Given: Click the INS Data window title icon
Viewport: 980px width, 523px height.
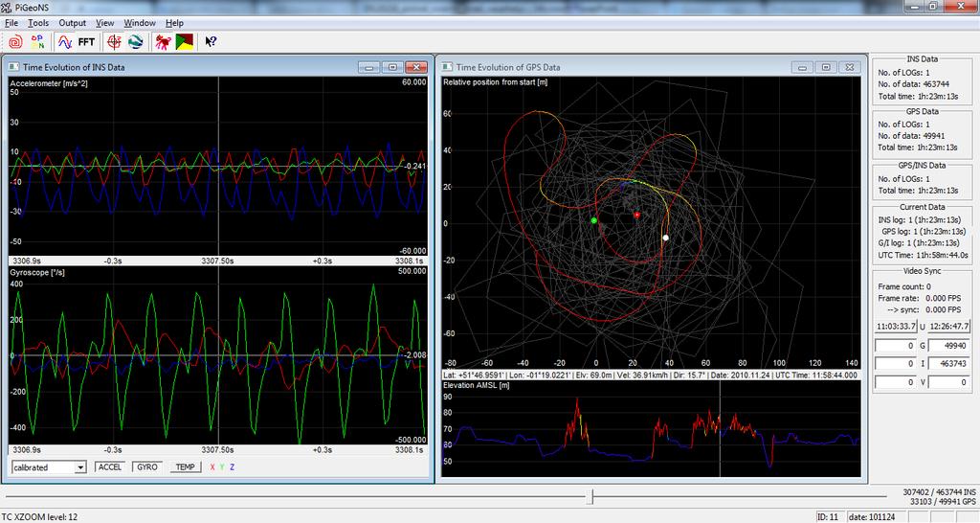Looking at the screenshot, I should point(13,66).
